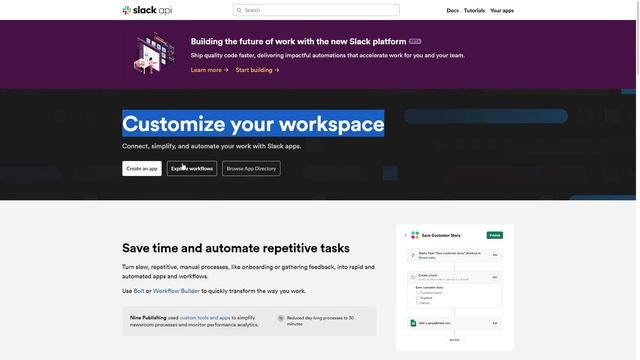Click Slack logo in Save Customer Story card

pyautogui.click(x=415, y=235)
